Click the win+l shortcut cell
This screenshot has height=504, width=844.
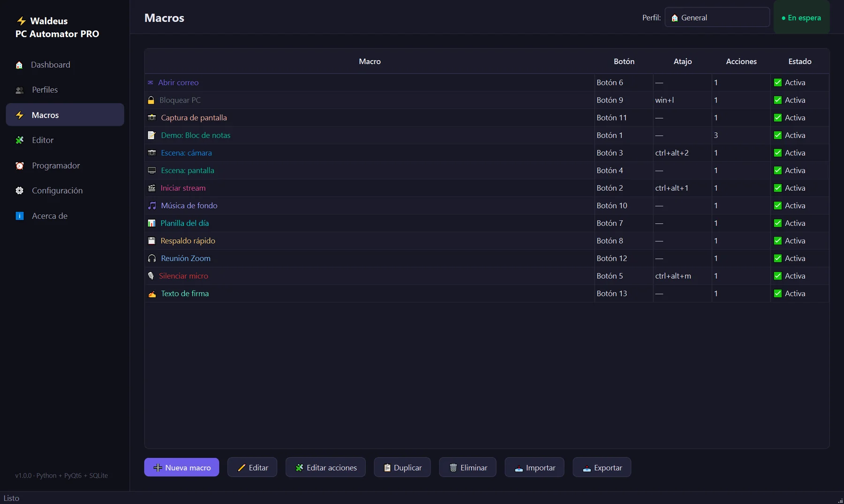pos(682,100)
